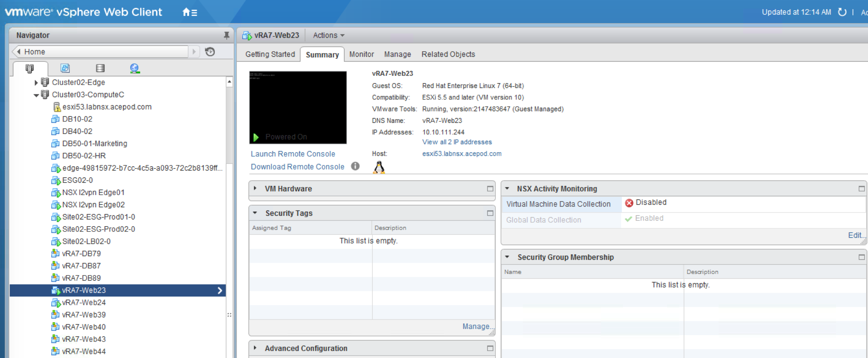Image resolution: width=868 pixels, height=358 pixels.
Task: Maximize the Security Tags panel
Action: (490, 213)
